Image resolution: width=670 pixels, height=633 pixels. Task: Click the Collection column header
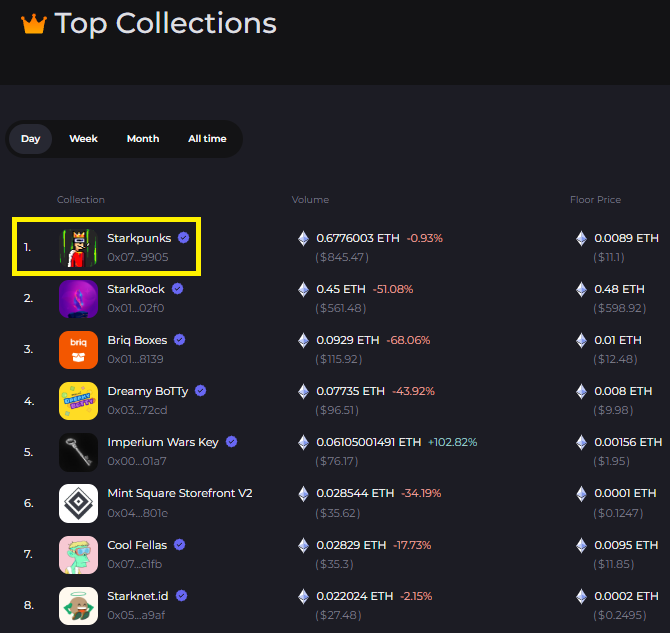coord(81,200)
